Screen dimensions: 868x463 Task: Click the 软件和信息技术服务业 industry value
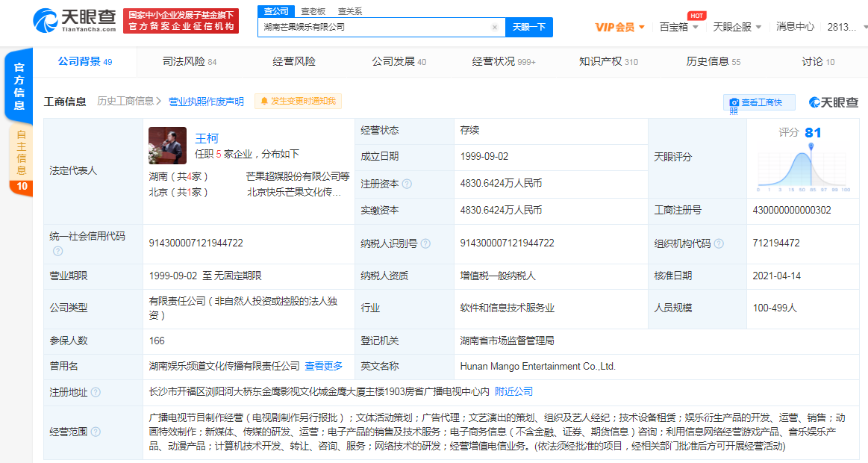coord(507,308)
